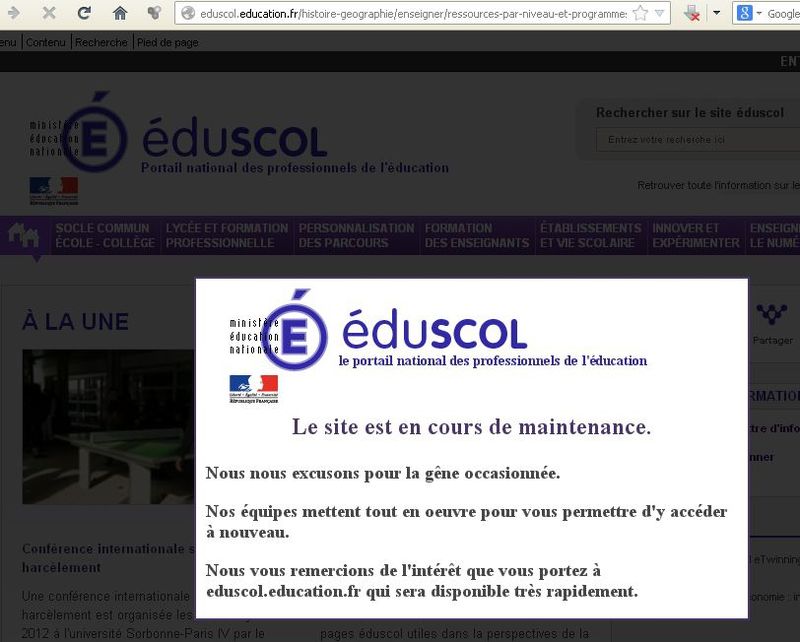Open the home icon in purple menu
The image size is (800, 642).
coord(24,235)
